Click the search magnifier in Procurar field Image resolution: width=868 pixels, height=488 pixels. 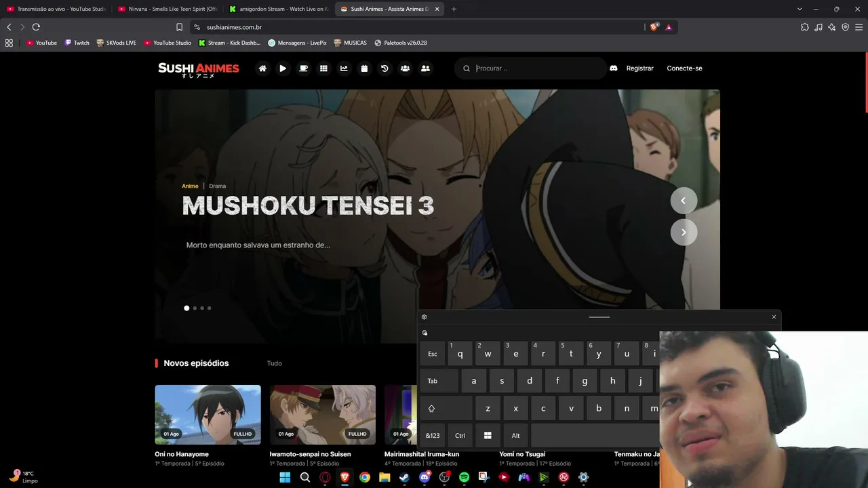(467, 68)
